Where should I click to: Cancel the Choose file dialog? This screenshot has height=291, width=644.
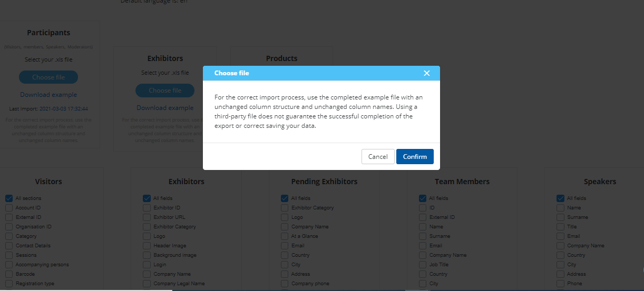coord(378,157)
